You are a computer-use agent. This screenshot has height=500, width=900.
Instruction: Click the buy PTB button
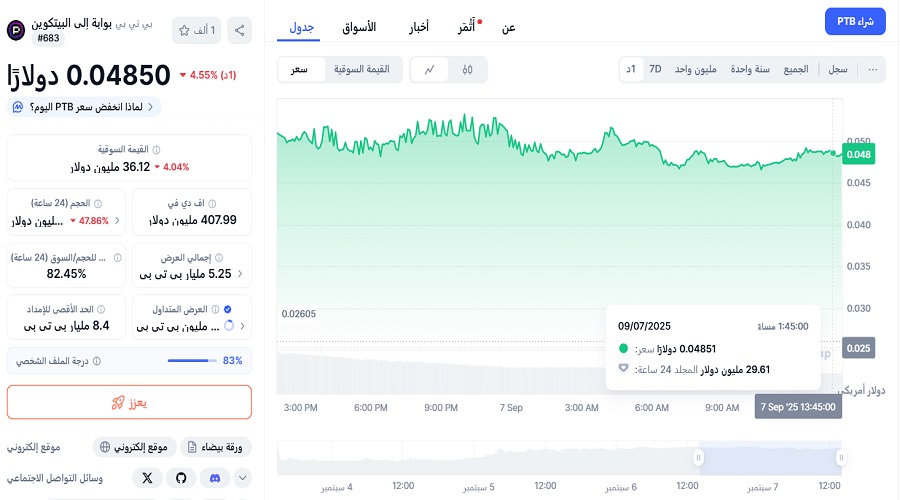click(855, 21)
